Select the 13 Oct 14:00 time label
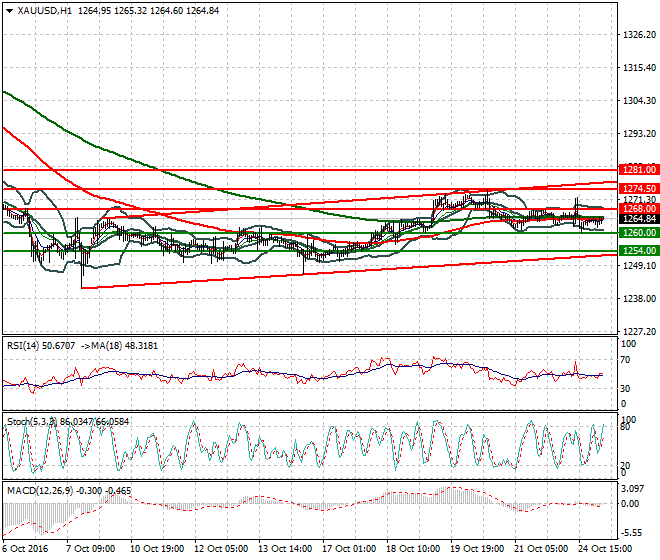The height and width of the screenshot is (560, 660). (285, 549)
